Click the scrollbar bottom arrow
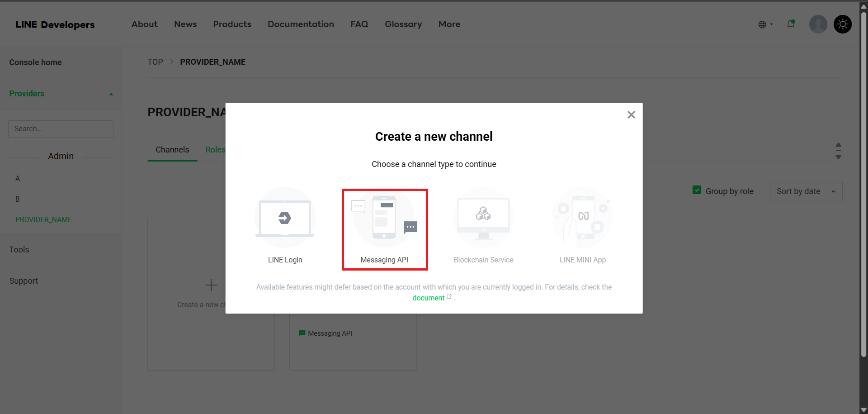Viewport: 868px width, 414px height. [x=863, y=410]
